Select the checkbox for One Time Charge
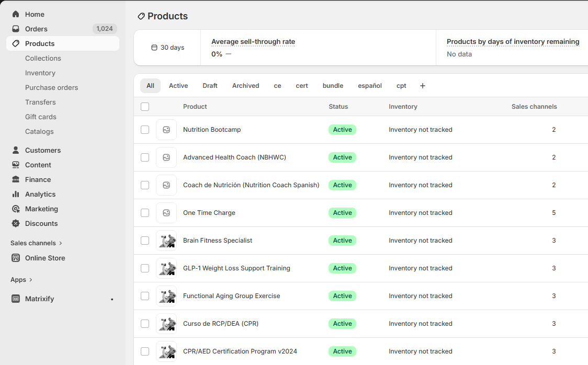Image resolution: width=588 pixels, height=365 pixels. coord(144,213)
